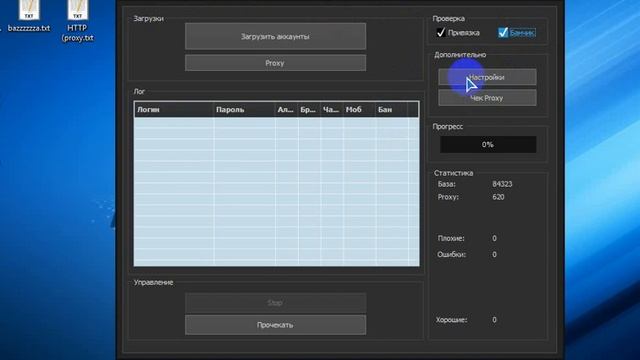Image resolution: width=640 pixels, height=360 pixels.
Task: Click the 0% progress bar
Action: click(x=488, y=144)
